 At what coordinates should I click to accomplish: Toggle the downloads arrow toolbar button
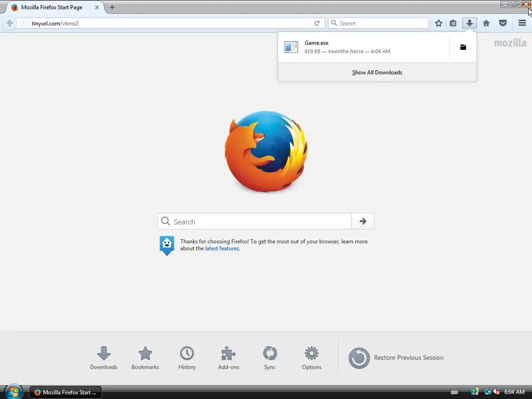pos(470,23)
